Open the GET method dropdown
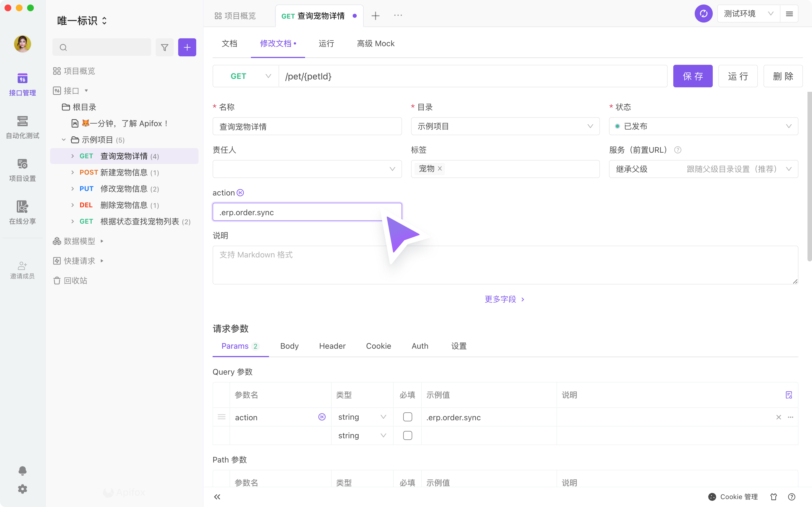This screenshot has width=812, height=507. coord(246,76)
